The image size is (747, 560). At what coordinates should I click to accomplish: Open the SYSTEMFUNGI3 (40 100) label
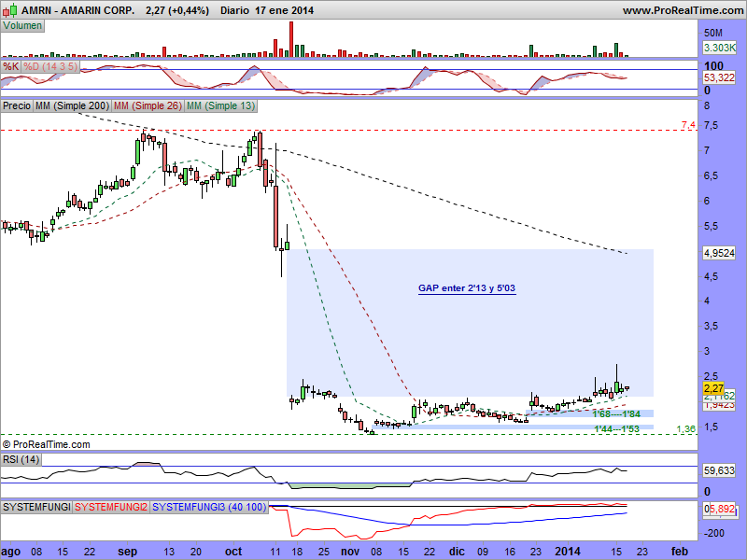[209, 507]
